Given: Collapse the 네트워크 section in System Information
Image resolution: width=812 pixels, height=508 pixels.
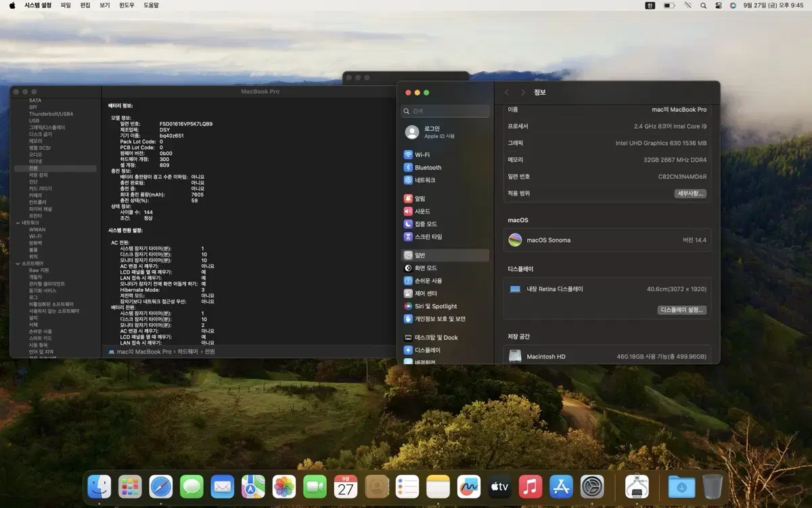Looking at the screenshot, I should tap(18, 223).
